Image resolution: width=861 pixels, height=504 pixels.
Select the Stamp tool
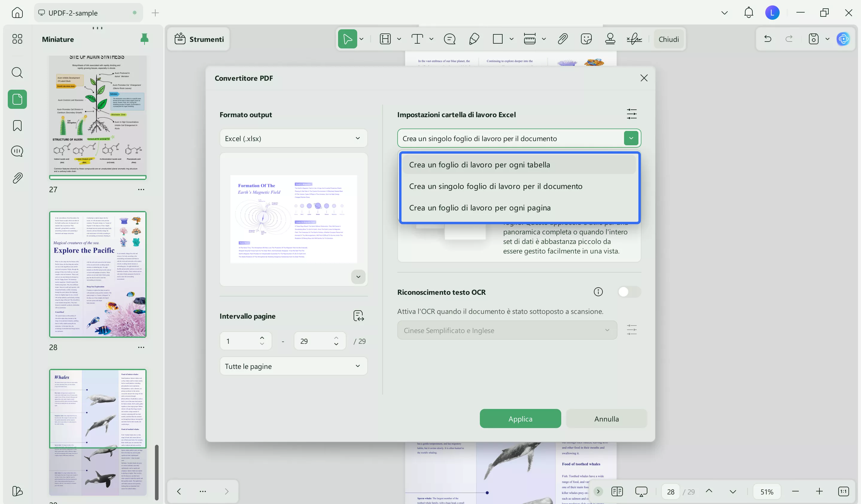[x=610, y=39]
